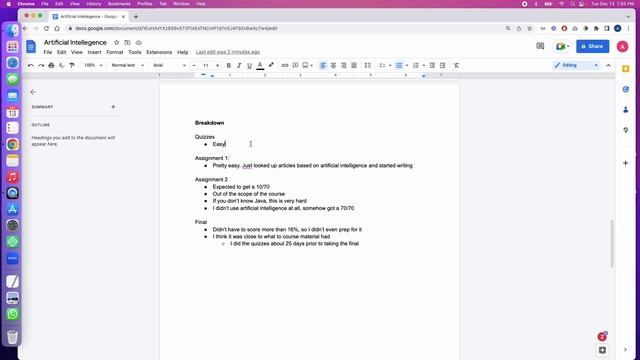Click the Share button
Screen dimensions: 640x360
(593, 47)
